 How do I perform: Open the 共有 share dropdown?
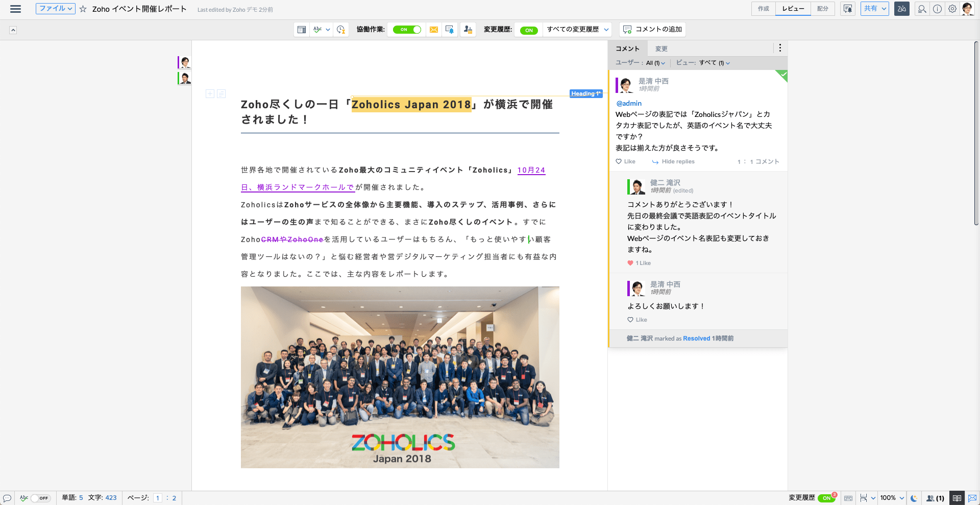coord(875,9)
